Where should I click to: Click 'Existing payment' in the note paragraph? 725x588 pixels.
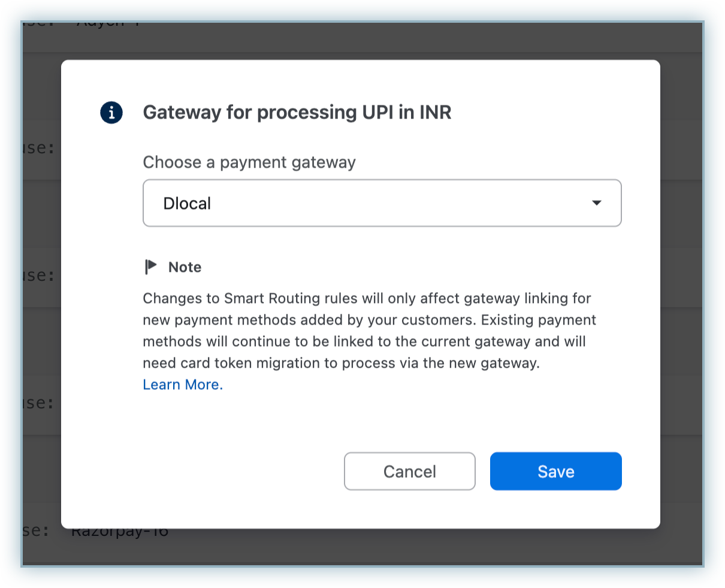pyautogui.click(x=538, y=320)
